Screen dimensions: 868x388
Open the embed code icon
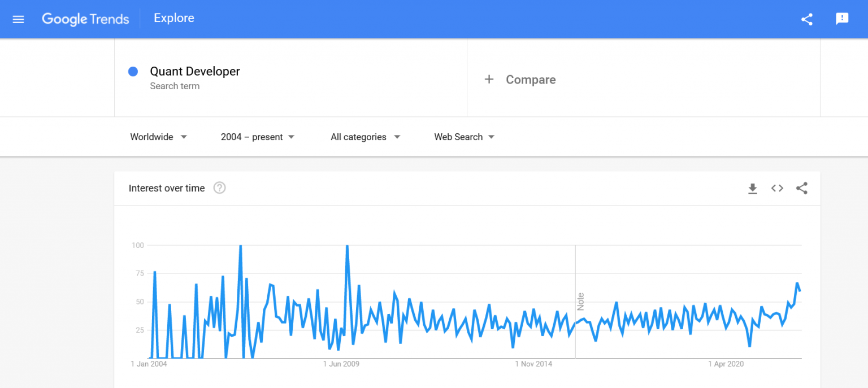(777, 189)
